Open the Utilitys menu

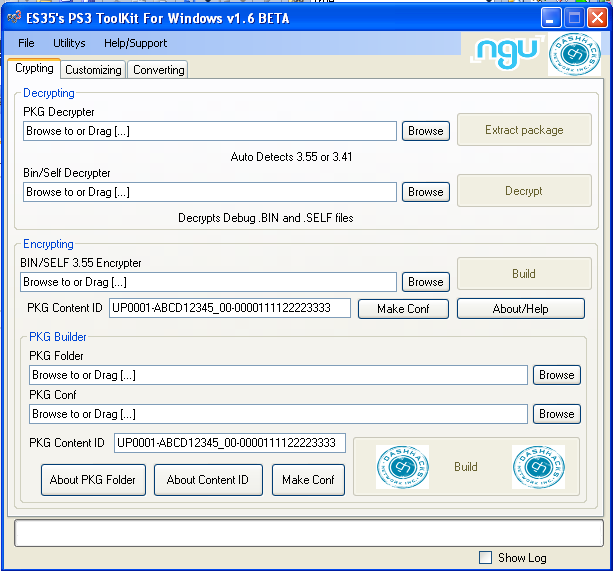(69, 43)
